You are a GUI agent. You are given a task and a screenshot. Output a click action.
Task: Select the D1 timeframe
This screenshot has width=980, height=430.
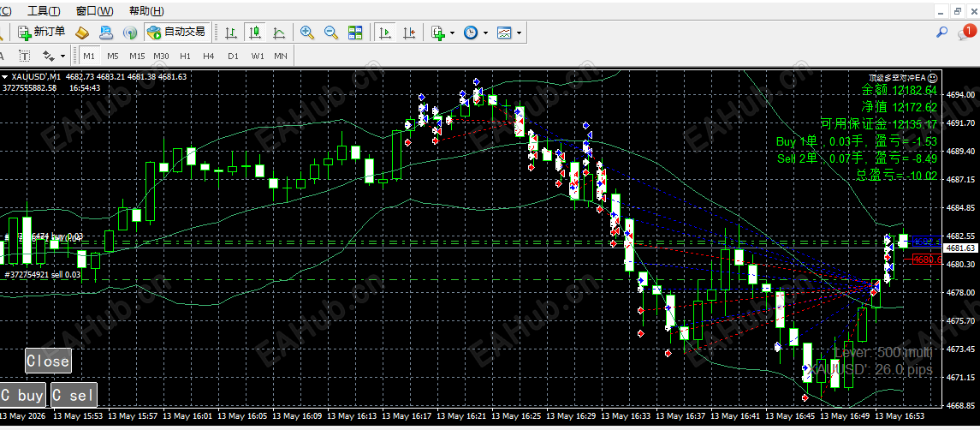point(233,56)
